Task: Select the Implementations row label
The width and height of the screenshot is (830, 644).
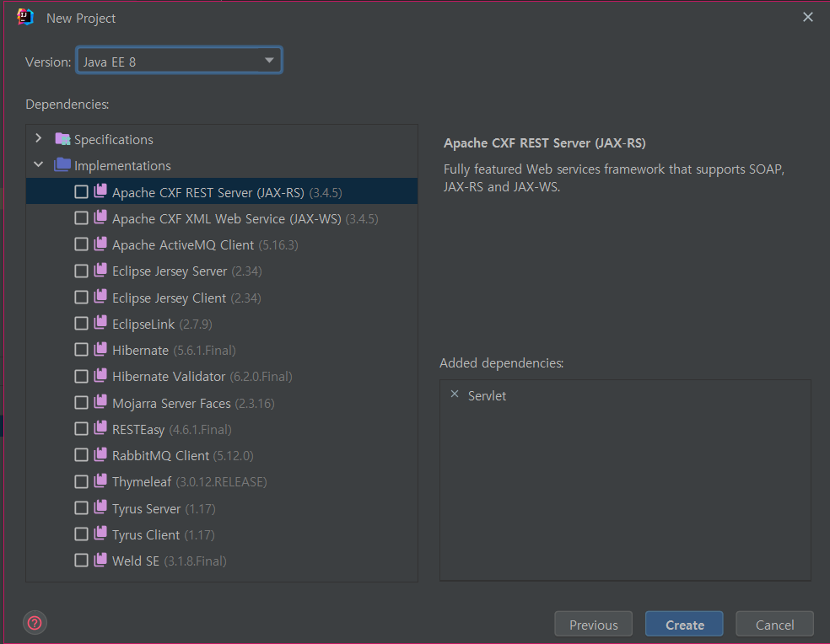Action: coord(122,165)
